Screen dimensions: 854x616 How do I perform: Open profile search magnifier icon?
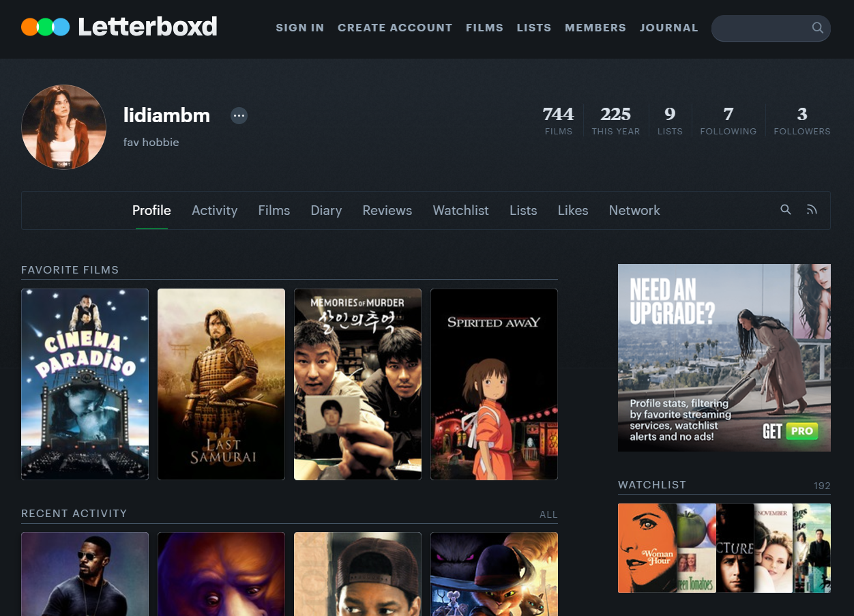786,210
